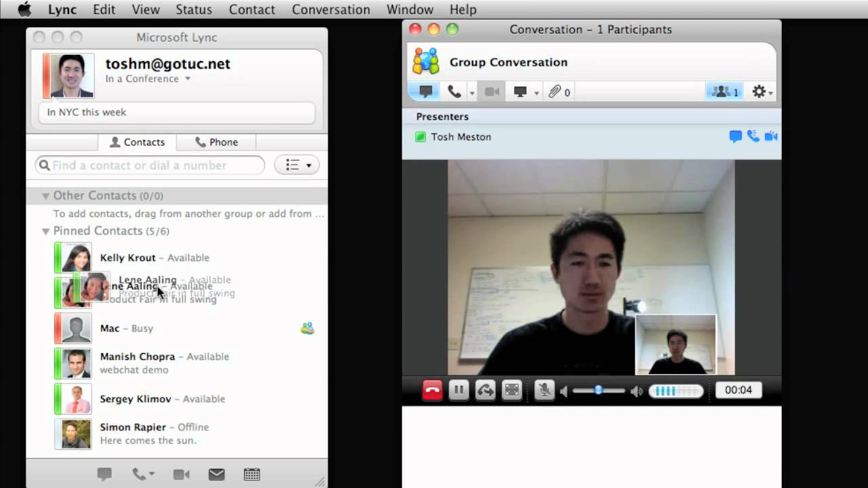868x488 pixels.
Task: Open the contact list view options dropdown
Action: [297, 165]
